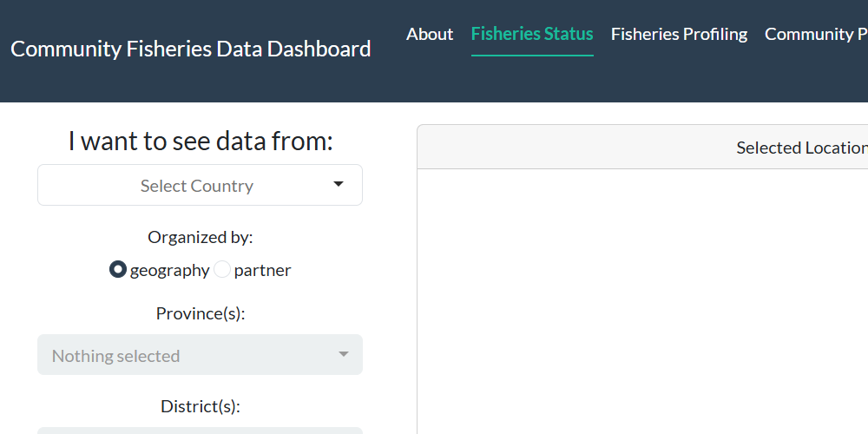Open the Select Country dropdown
The width and height of the screenshot is (868, 434).
point(200,185)
